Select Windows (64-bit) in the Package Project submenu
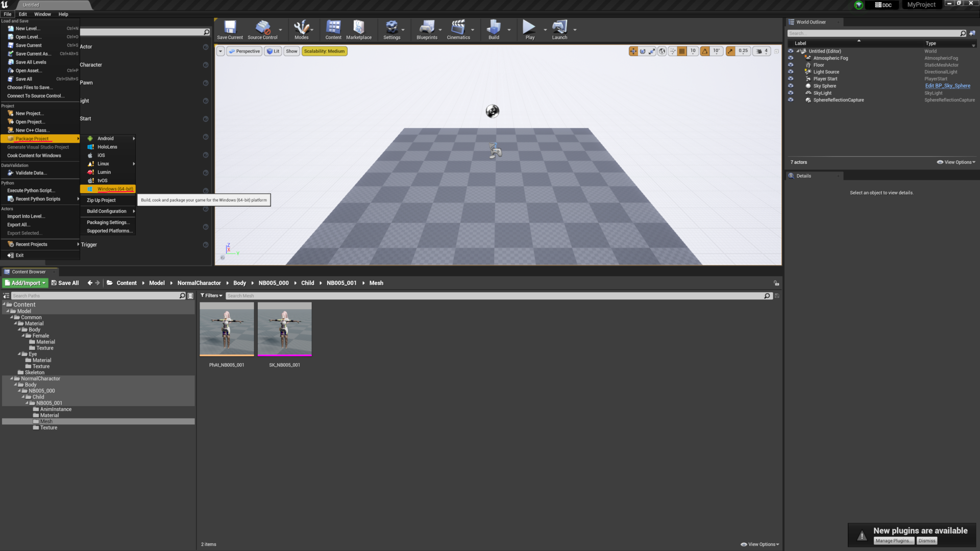This screenshot has width=980, height=551. point(108,189)
